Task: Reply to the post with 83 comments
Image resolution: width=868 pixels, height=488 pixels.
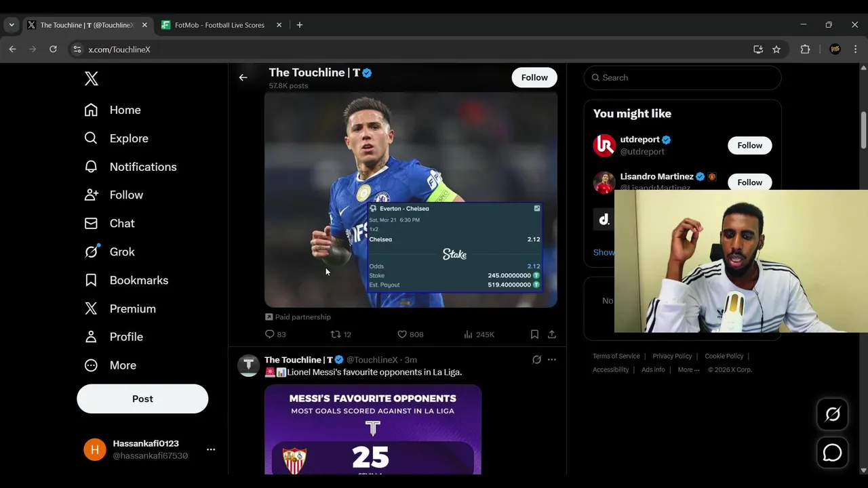Action: pyautogui.click(x=275, y=334)
